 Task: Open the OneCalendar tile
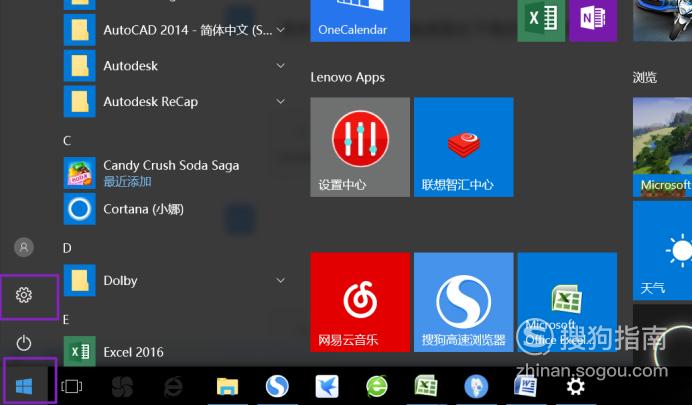click(360, 21)
